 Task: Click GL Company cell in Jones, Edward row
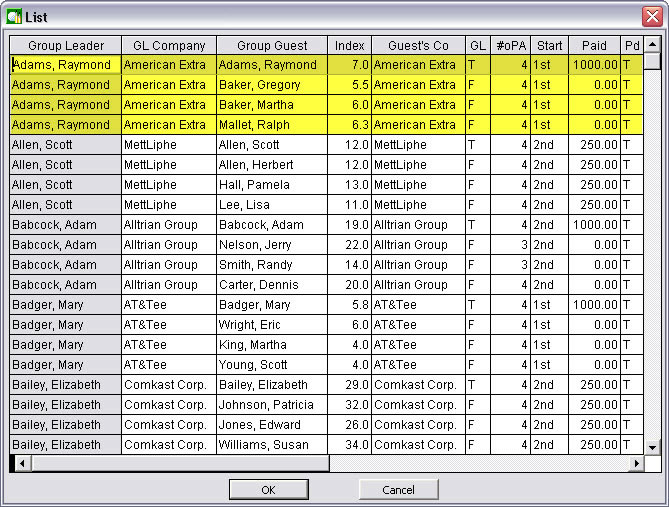tap(169, 425)
